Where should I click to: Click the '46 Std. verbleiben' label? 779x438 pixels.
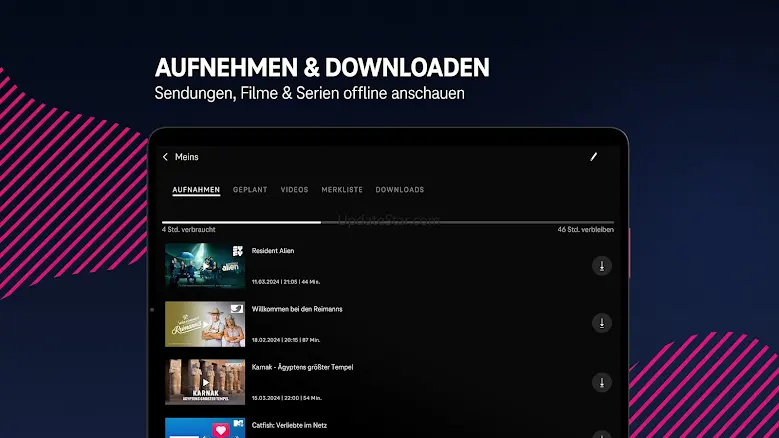tap(586, 229)
